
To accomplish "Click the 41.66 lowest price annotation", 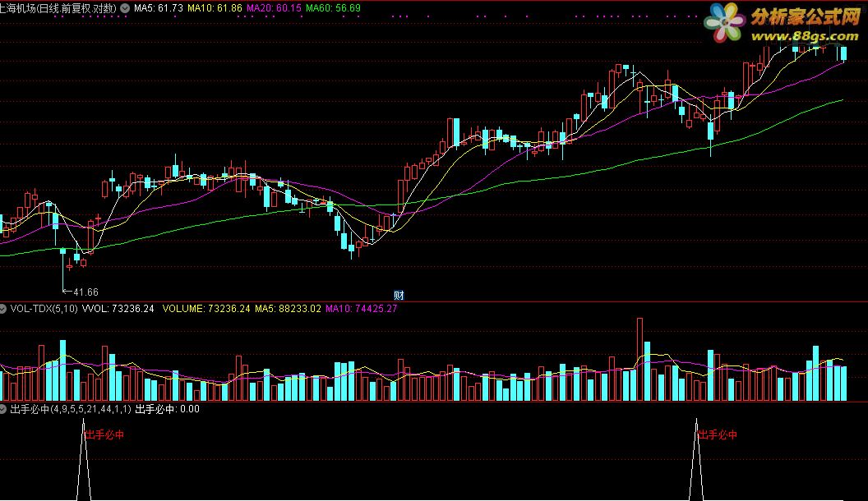I will [85, 292].
